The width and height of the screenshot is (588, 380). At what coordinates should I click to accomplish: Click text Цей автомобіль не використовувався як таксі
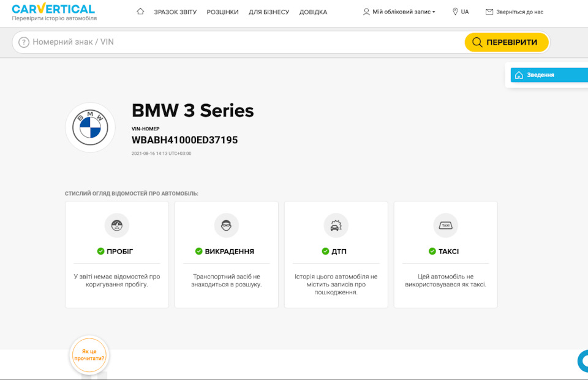(445, 280)
